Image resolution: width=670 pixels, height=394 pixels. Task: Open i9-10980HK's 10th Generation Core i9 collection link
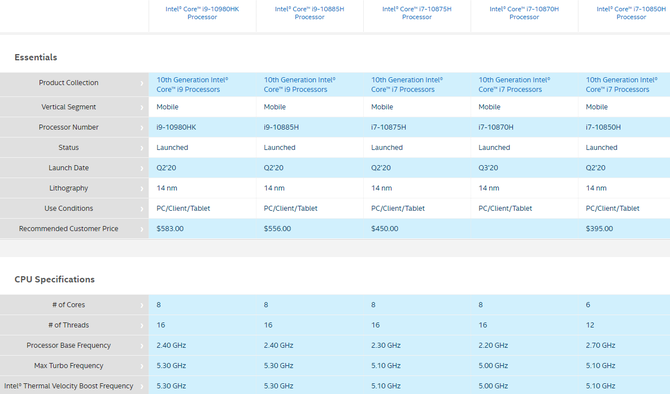(192, 85)
